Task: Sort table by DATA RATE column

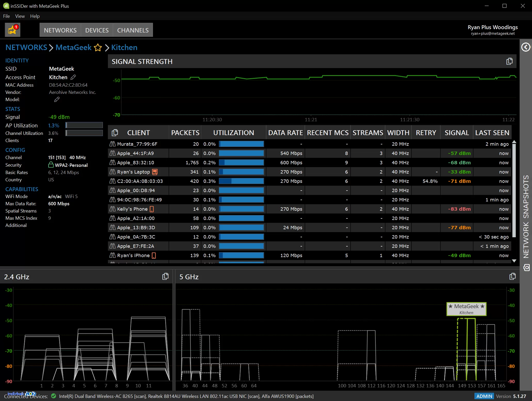Action: coord(285,133)
